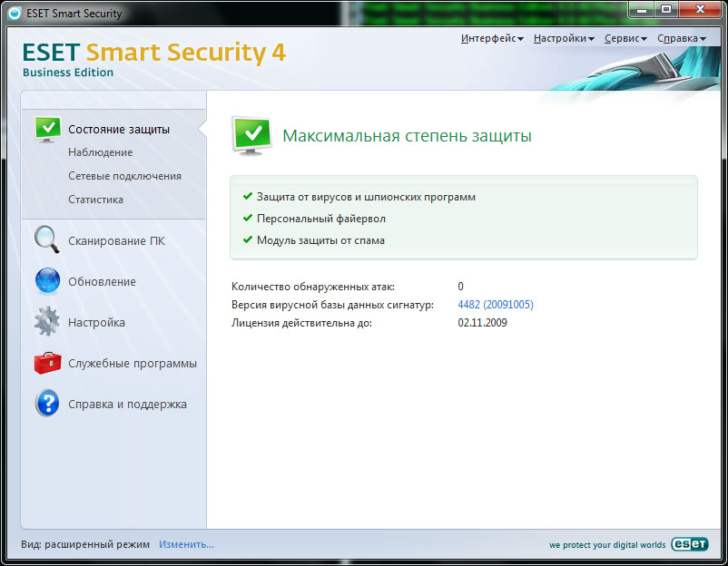Click the green monitor icon beside Состояние защиты

click(47, 129)
